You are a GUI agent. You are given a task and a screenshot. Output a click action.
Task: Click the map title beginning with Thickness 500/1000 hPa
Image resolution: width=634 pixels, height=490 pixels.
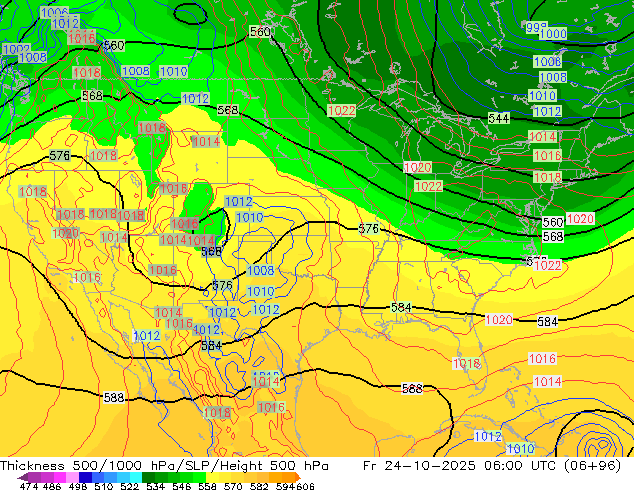164,466
